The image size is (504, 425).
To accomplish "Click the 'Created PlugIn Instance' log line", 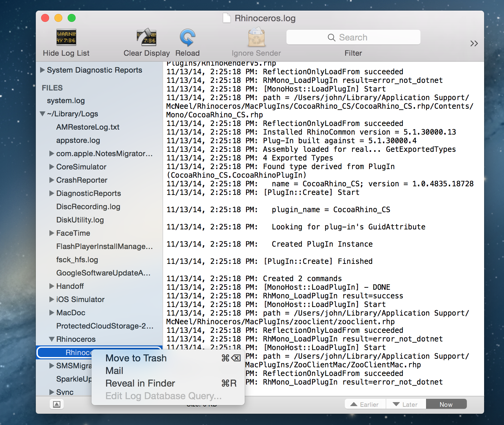I will coord(270,244).
